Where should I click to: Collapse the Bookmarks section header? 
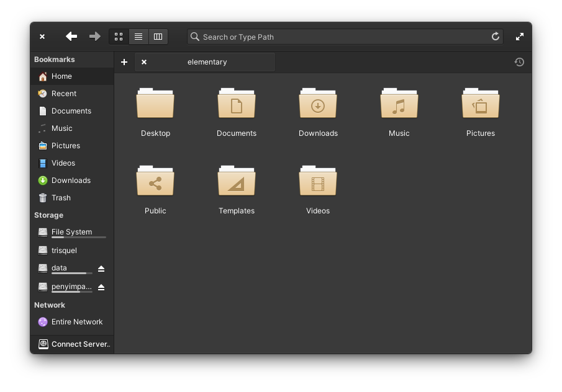[x=55, y=60]
